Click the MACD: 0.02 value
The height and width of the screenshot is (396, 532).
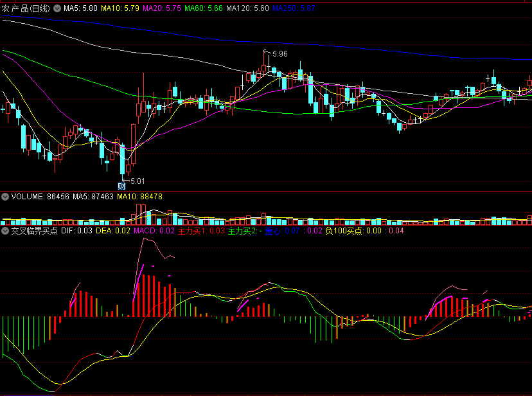point(154,231)
